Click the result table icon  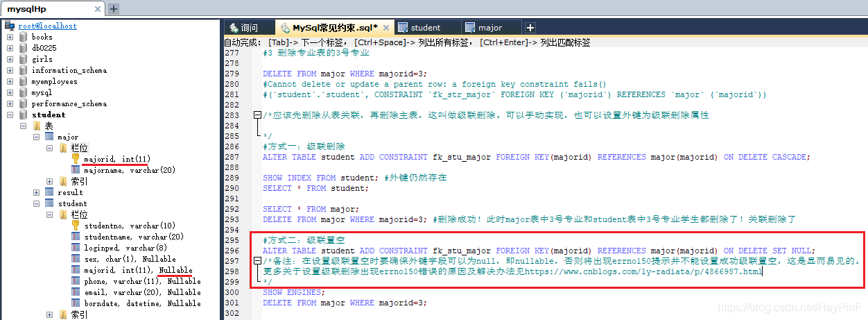[50, 192]
